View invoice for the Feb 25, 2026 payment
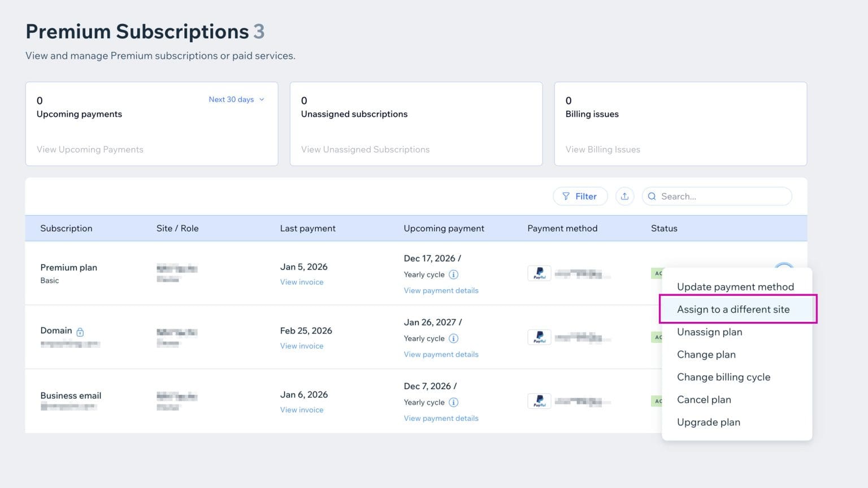 coord(302,346)
